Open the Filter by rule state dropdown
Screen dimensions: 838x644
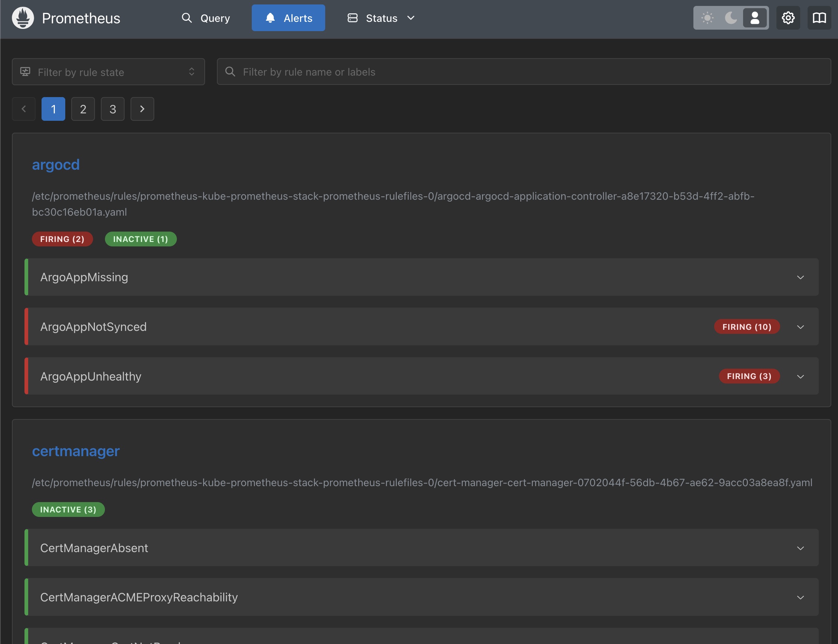[109, 72]
